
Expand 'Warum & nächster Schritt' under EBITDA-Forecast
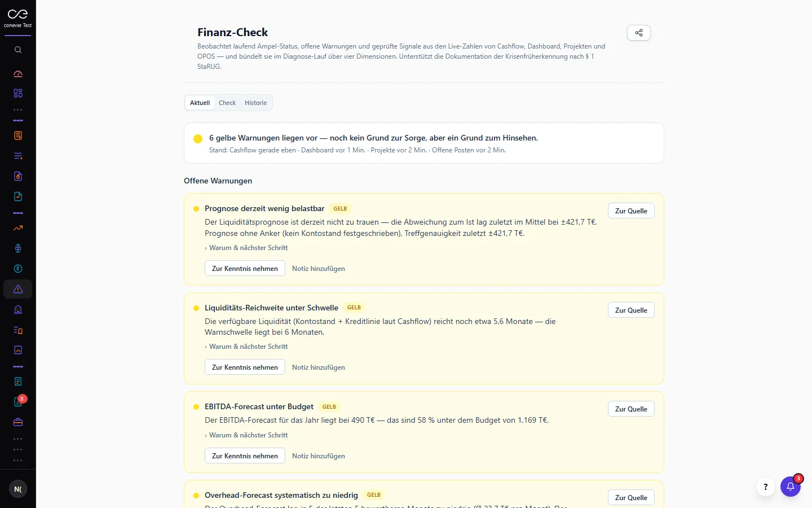click(x=246, y=435)
